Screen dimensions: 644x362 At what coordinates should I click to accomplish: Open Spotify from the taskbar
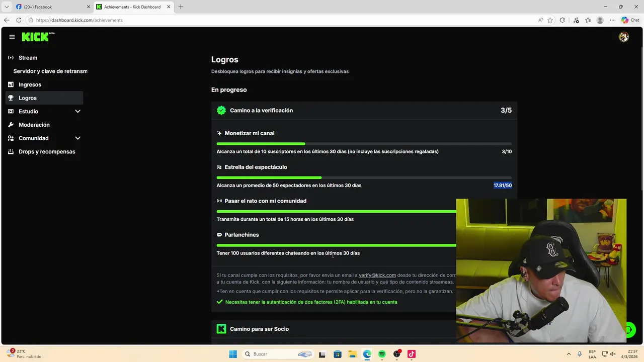382,354
